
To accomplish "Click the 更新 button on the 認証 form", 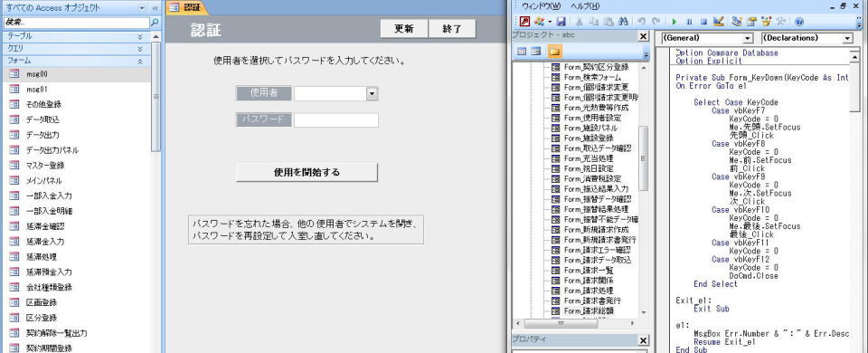I will pos(404,29).
